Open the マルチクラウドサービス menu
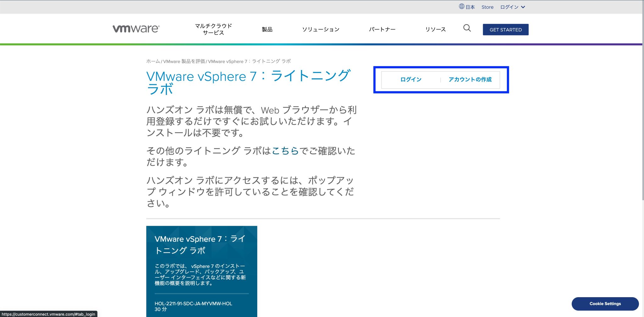This screenshot has height=317, width=644. [214, 29]
